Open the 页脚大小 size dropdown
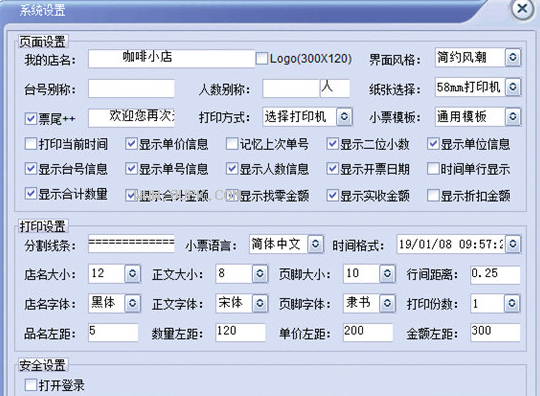This screenshot has width=540, height=396. point(387,274)
